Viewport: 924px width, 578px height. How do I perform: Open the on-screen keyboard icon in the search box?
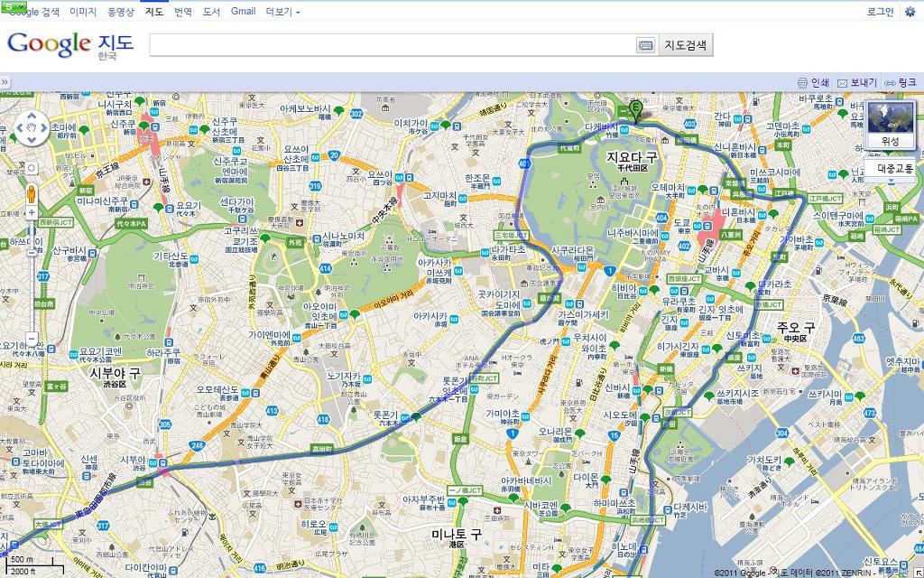click(x=646, y=45)
